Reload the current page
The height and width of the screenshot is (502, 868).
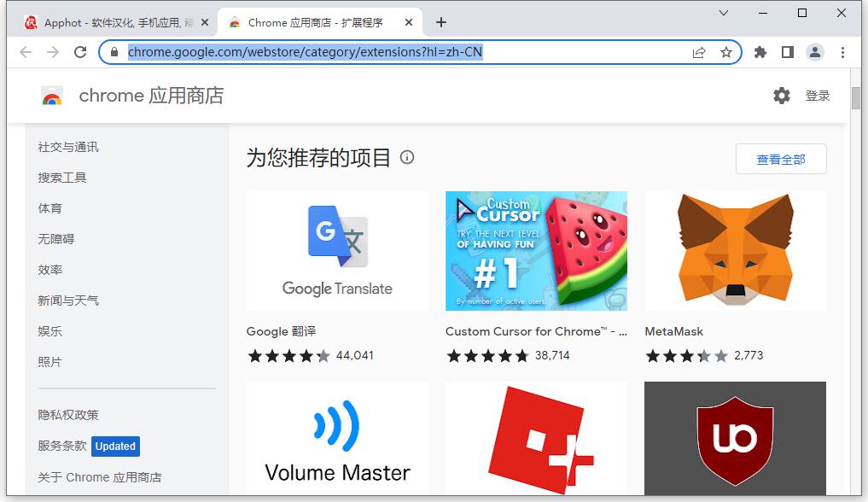coord(81,52)
